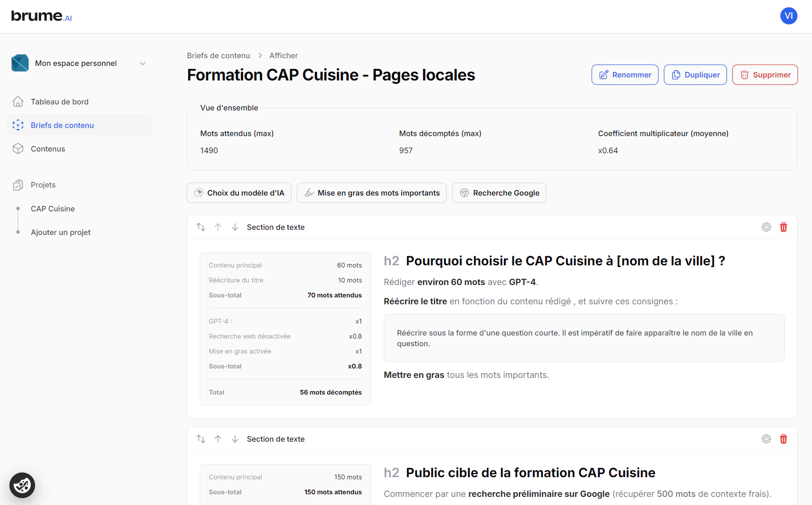
Task: Delete first text section via trash icon
Action: tap(783, 227)
